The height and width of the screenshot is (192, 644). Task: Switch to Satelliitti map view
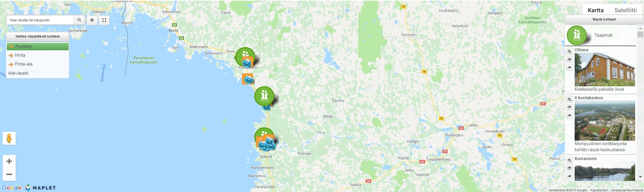tap(625, 10)
